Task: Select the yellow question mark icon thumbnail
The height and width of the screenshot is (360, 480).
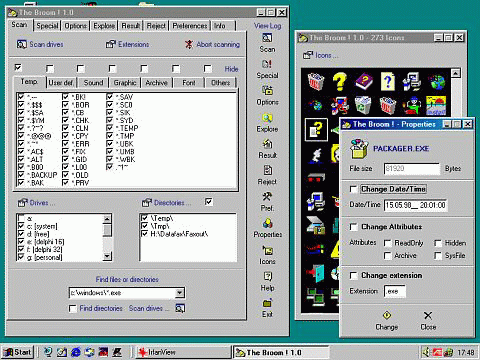Action: pyautogui.click(x=339, y=82)
